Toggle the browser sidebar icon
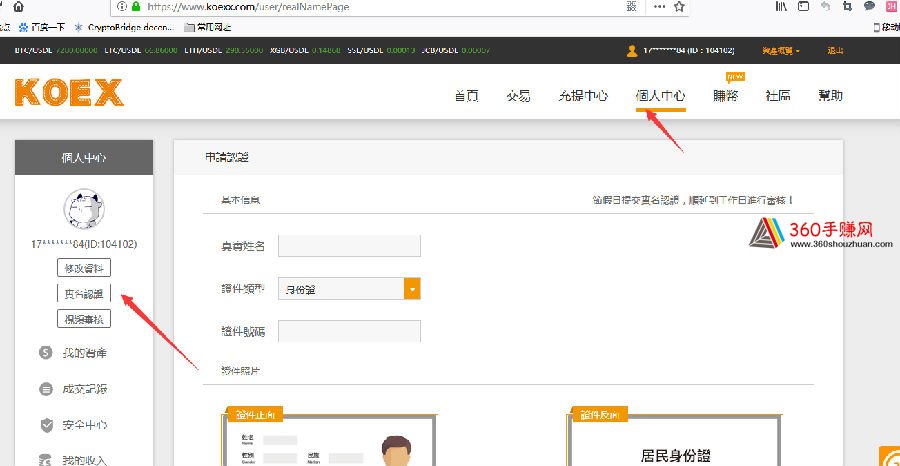Image resolution: width=900 pixels, height=466 pixels. pos(804,6)
